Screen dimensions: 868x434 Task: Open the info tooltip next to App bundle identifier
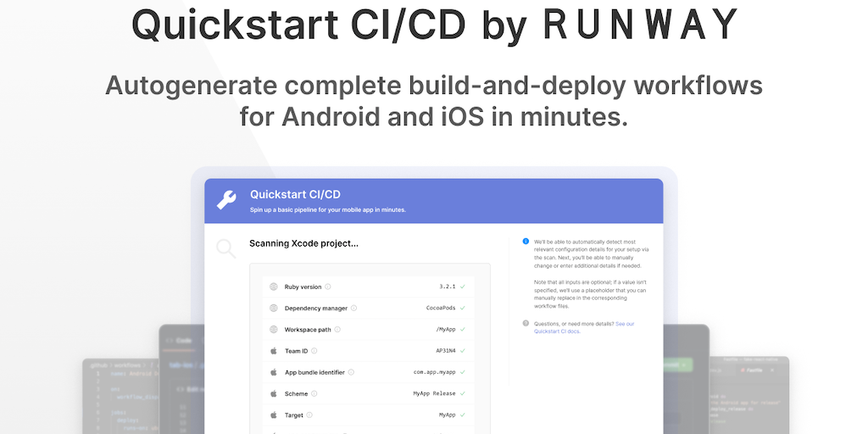[351, 372]
